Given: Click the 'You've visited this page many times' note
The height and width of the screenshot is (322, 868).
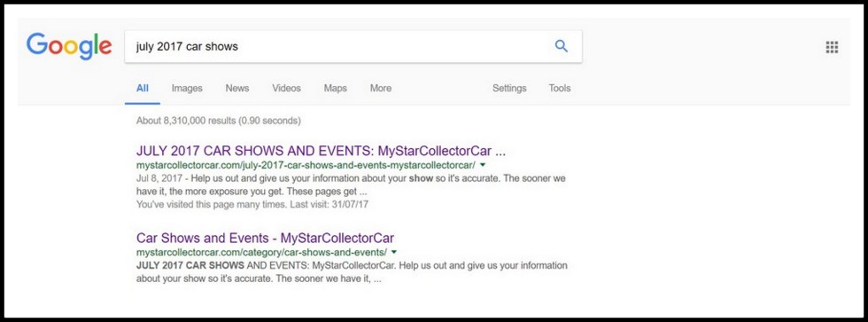Looking at the screenshot, I should (252, 205).
